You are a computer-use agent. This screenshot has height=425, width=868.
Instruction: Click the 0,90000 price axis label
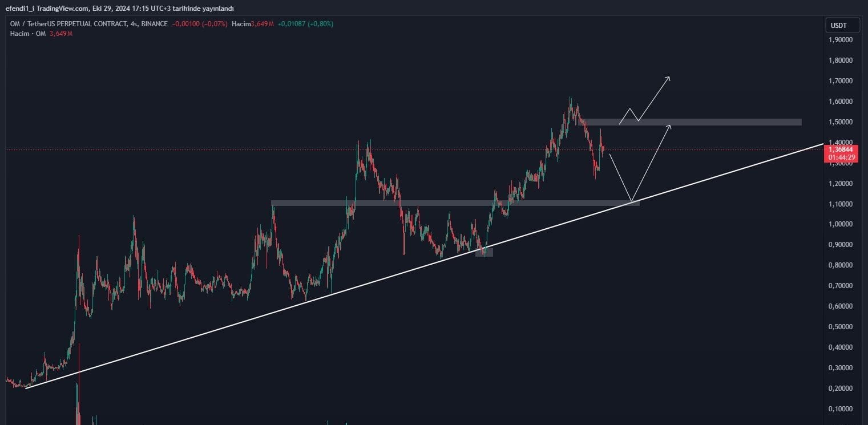tap(841, 245)
